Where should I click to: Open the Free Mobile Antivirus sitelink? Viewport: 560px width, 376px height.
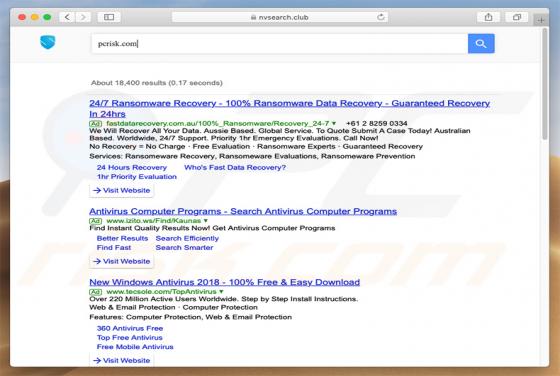(x=135, y=347)
